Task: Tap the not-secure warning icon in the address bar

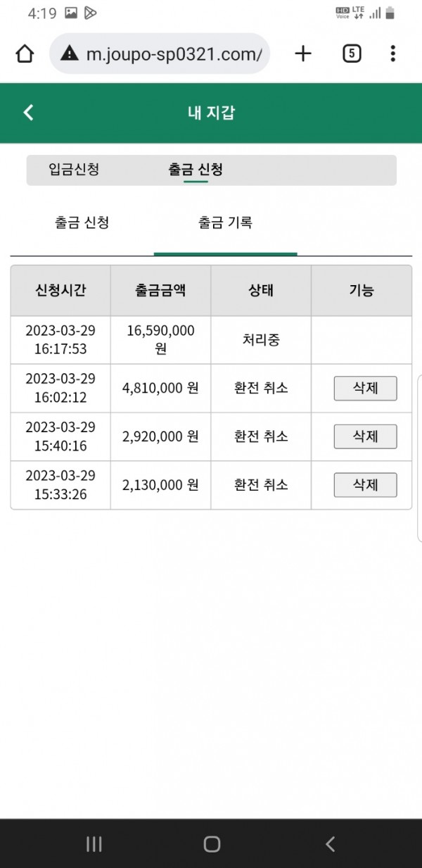Action: pos(69,54)
